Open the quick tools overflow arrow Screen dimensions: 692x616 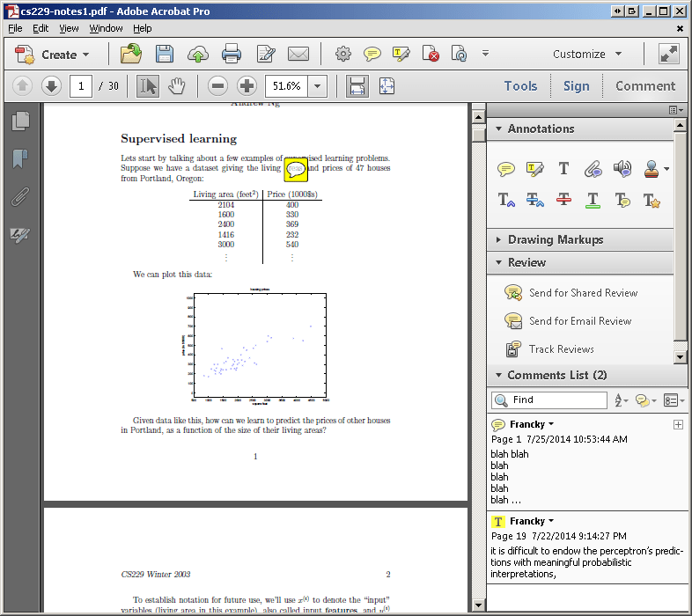pyautogui.click(x=485, y=54)
